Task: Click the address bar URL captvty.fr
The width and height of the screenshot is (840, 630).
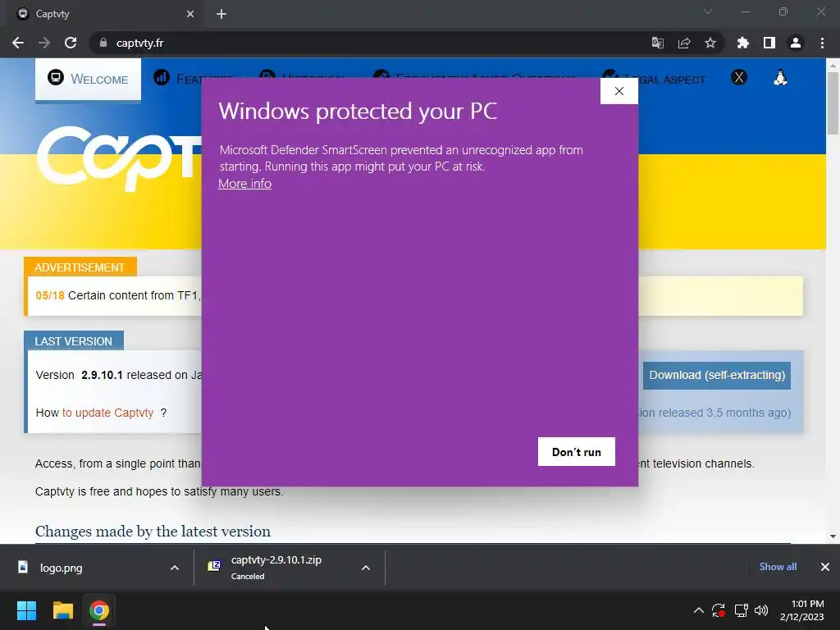Action: click(x=139, y=43)
